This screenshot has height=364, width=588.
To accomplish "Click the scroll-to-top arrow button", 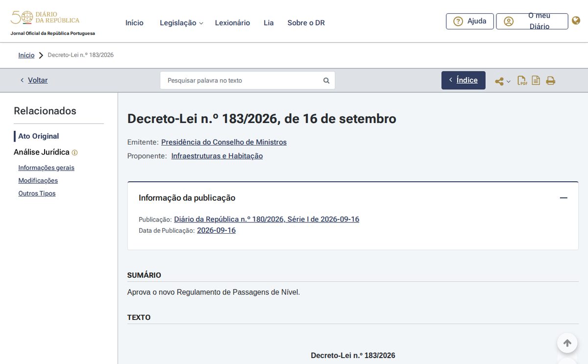I will (x=567, y=343).
